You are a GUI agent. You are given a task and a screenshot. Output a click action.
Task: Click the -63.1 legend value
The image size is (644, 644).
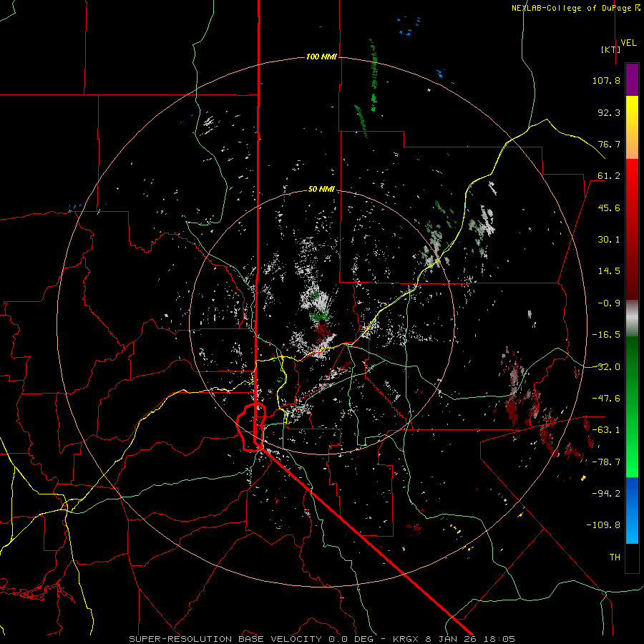point(606,430)
